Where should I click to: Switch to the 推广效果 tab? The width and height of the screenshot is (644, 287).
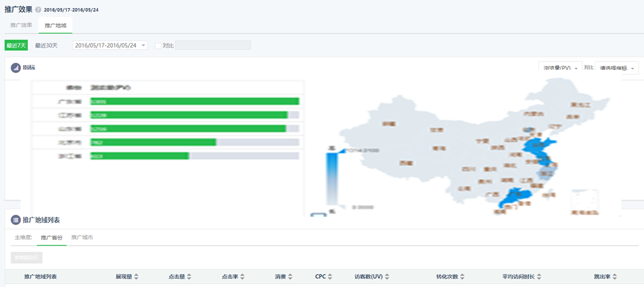point(21,26)
